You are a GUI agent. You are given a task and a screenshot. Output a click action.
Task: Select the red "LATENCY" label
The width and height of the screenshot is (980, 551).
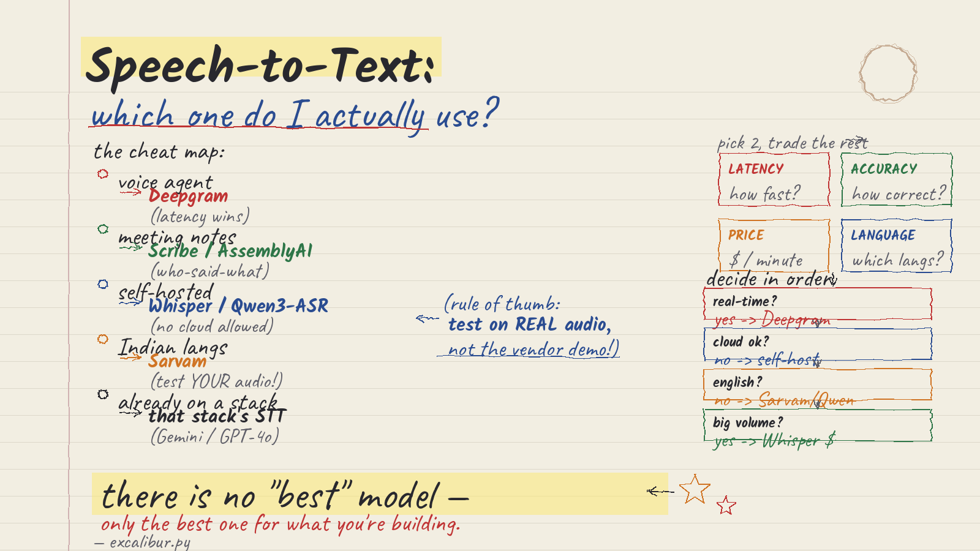[x=756, y=169]
